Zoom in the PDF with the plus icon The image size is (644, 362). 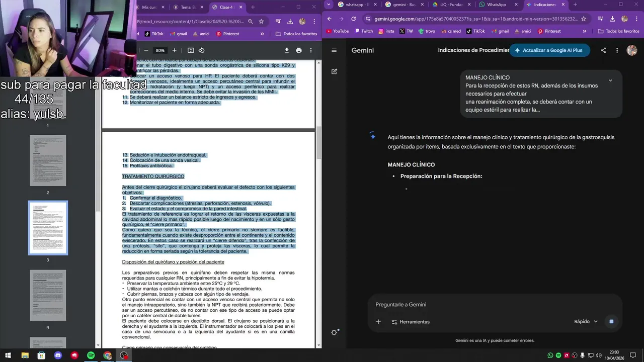174,50
